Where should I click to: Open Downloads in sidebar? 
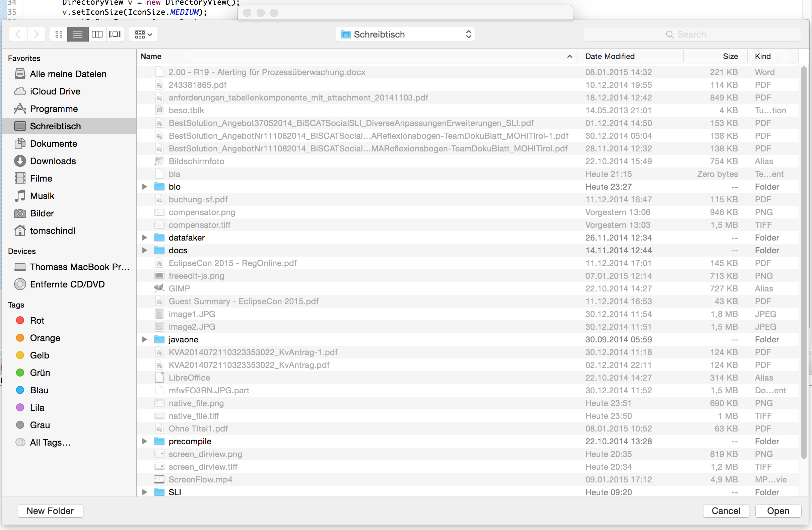click(x=68, y=161)
